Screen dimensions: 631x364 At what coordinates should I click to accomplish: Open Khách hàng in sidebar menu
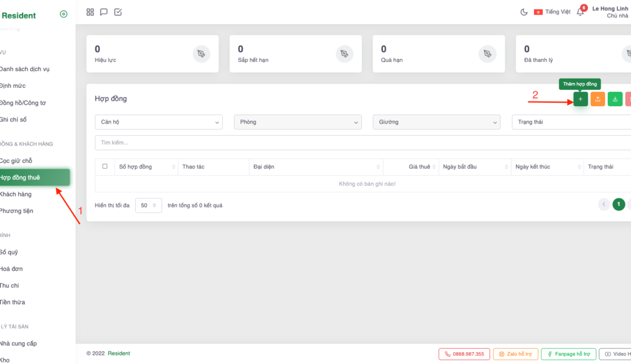coord(16,194)
